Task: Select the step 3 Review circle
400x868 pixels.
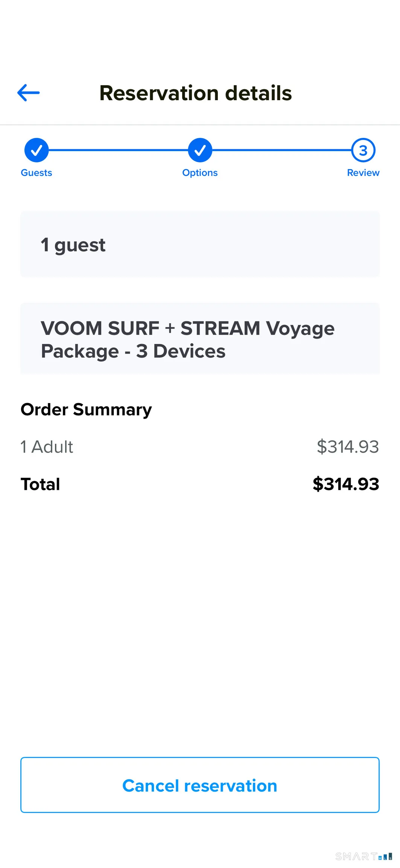Action: (363, 150)
